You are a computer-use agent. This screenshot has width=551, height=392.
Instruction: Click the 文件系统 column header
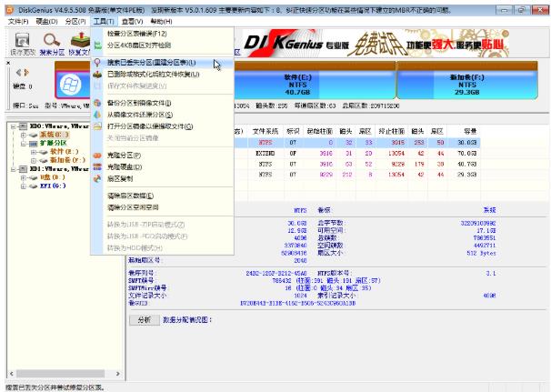click(265, 131)
